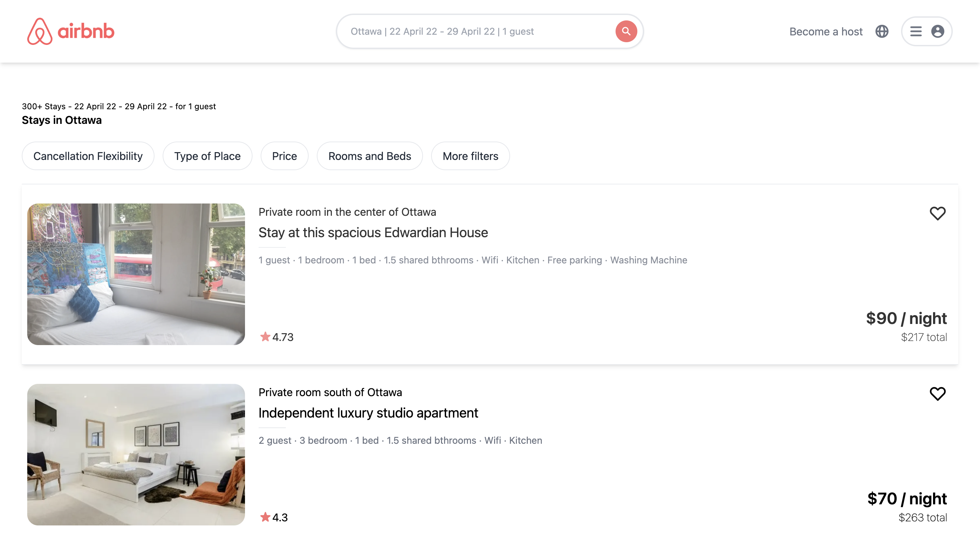
Task: Open Independent luxury studio apartment title
Action: pos(368,413)
